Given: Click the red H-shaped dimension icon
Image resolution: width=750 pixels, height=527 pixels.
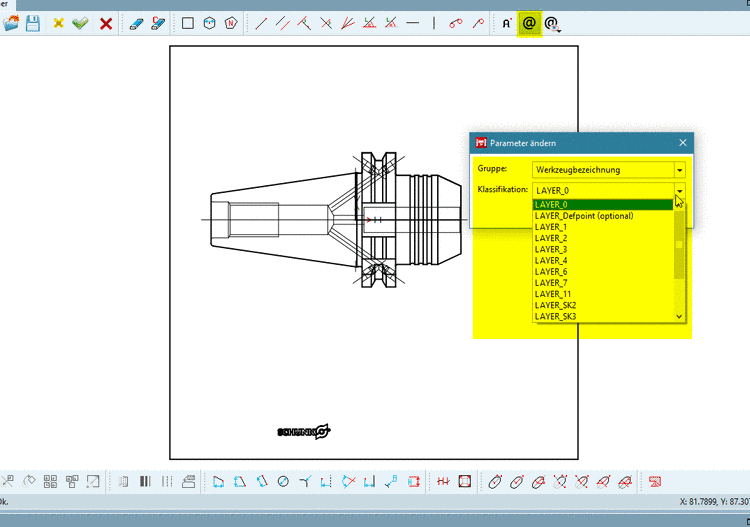Looking at the screenshot, I should pos(443,482).
